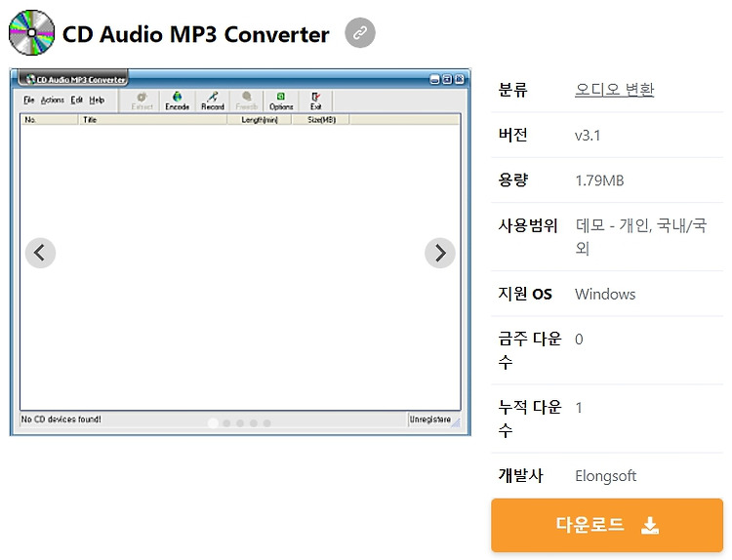Click the Unregistered status bar text

click(430, 420)
